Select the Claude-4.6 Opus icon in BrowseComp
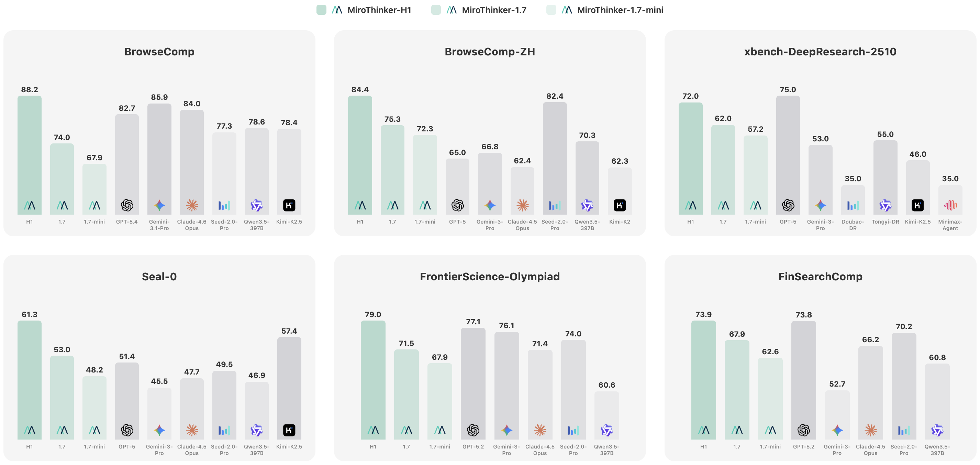Viewport: 980px width, 465px height. 192,206
